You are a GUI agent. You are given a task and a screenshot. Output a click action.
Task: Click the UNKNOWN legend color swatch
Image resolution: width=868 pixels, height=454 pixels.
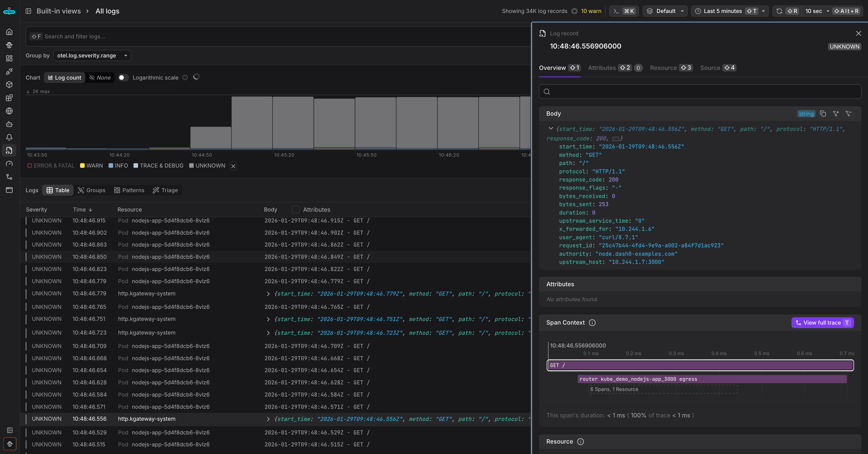point(191,166)
